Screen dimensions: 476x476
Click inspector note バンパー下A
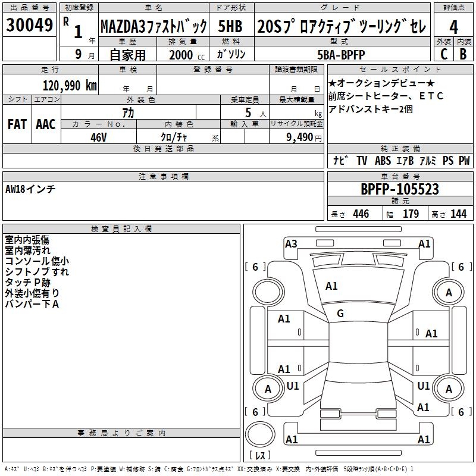point(32,303)
